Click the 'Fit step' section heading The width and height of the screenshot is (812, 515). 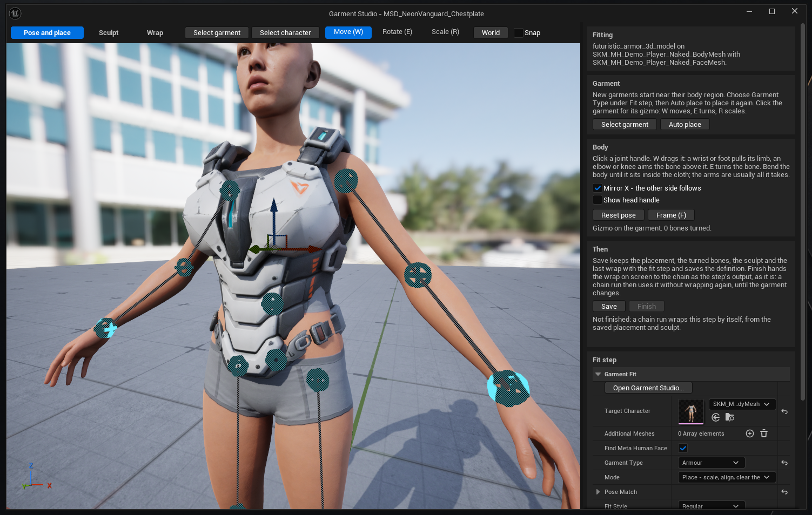(605, 360)
